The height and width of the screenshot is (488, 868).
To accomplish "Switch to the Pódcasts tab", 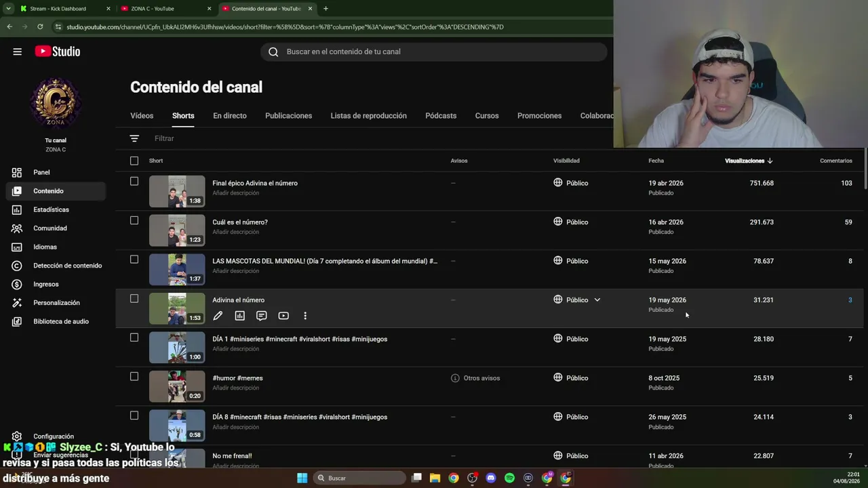I will [x=441, y=116].
